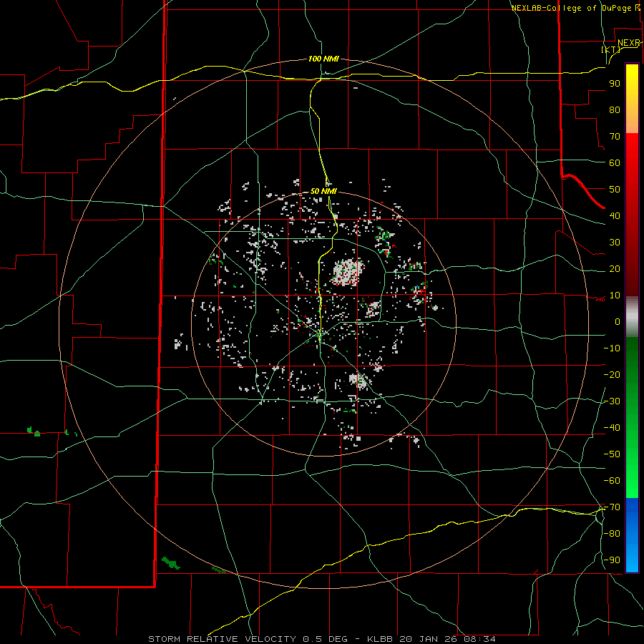Viewport: 644px width, 644px height.
Task: Click the "NEXR" label near the color scale
Action: coord(628,43)
